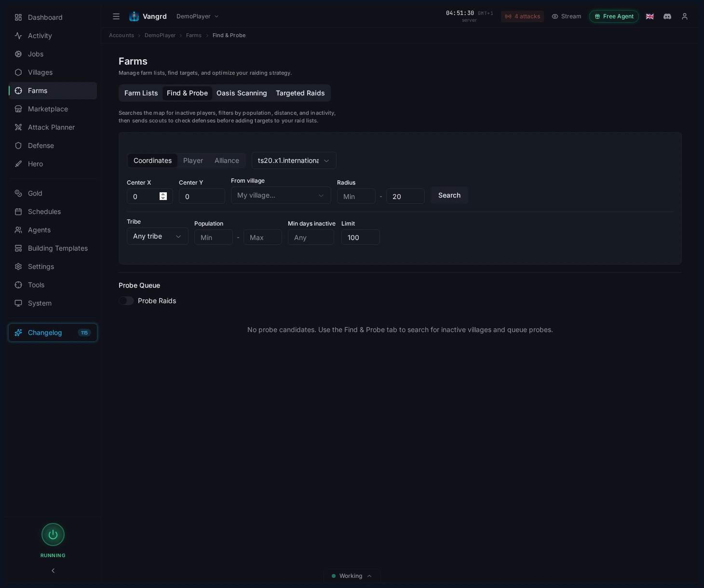Click the British flag language icon
Image resolution: width=704 pixels, height=588 pixels.
(650, 16)
